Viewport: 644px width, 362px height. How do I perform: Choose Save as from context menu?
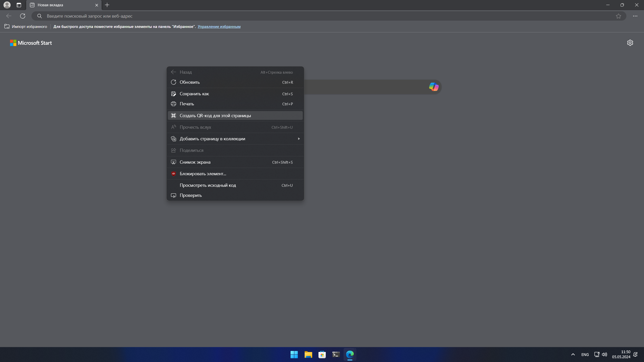[x=194, y=94]
